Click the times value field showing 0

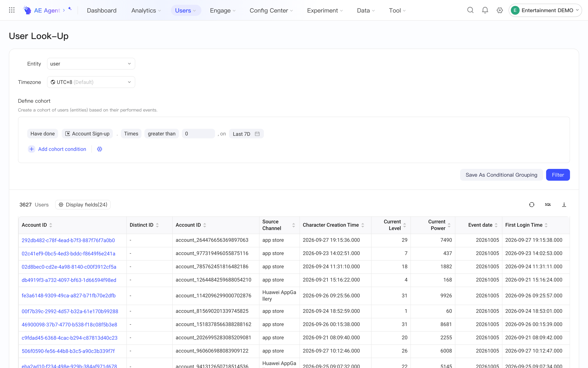(x=198, y=134)
